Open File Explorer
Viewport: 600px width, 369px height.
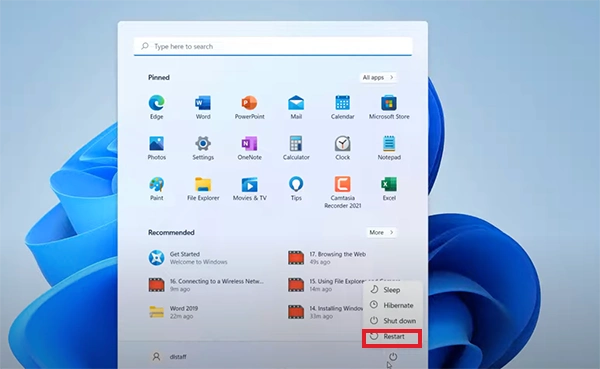pos(203,188)
